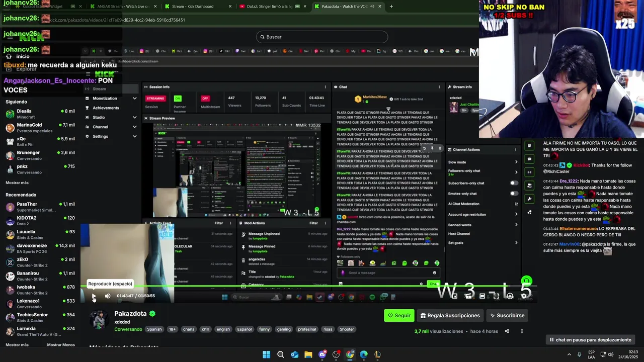Open the Windows Start menu

coord(266,354)
